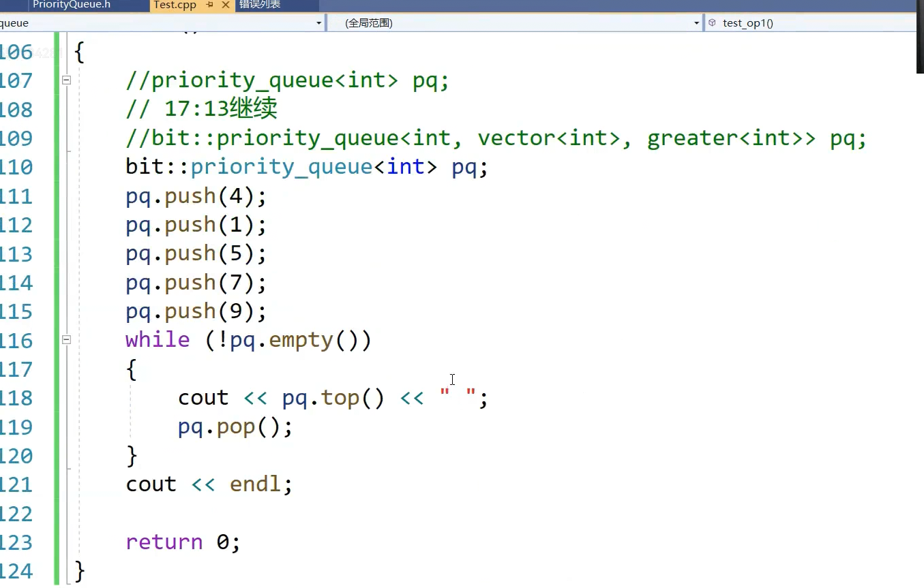This screenshot has width=924, height=588.
Task: Select the Test.cpp tab
Action: 175,5
